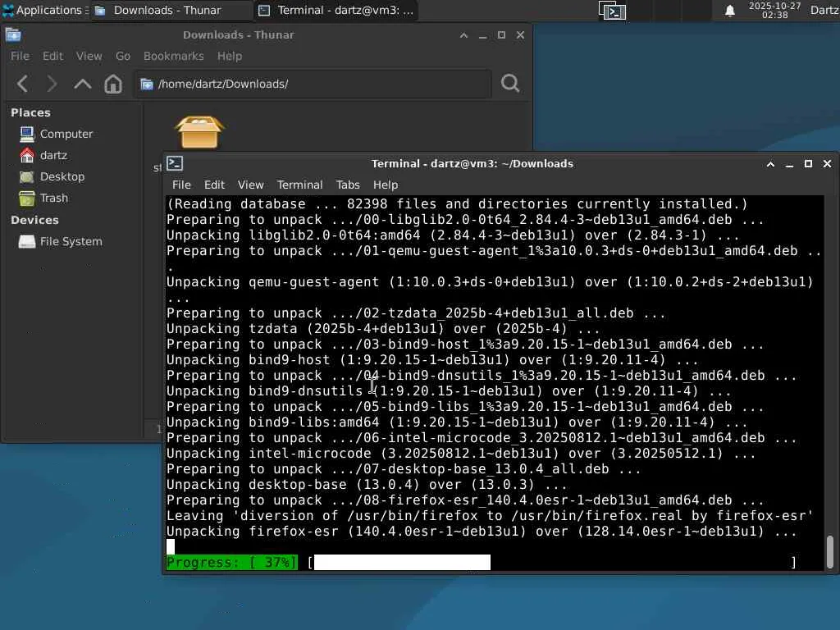The width and height of the screenshot is (840, 630).
Task: Open the terminal's File menu
Action: click(x=181, y=185)
